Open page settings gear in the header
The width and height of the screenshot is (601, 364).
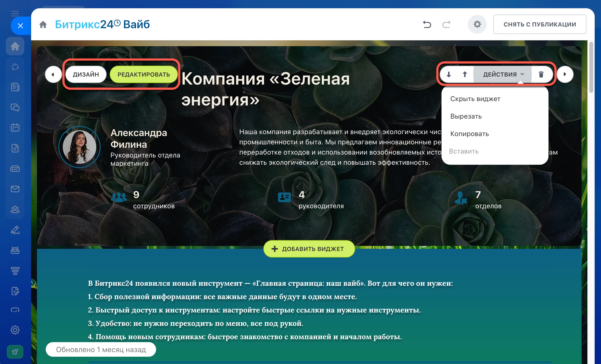click(477, 24)
